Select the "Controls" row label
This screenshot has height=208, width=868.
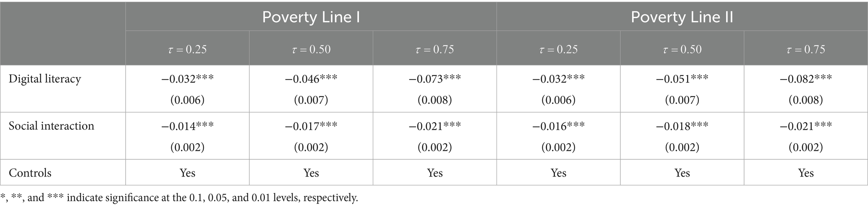click(x=30, y=173)
